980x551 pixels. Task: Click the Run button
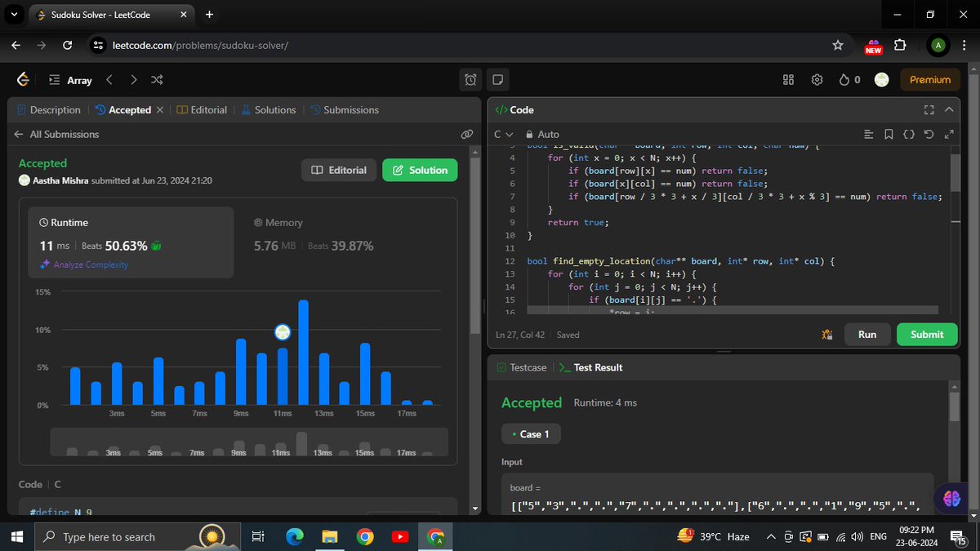867,334
